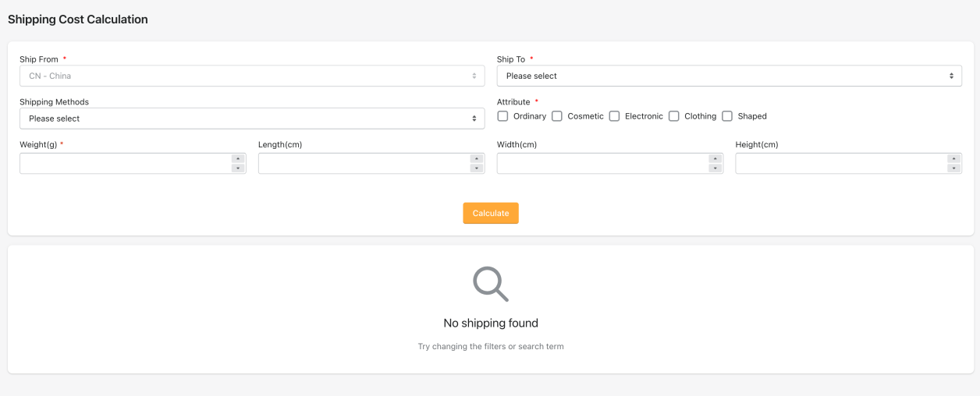Click the 'Shipping Cost Calculation' page heading

[78, 19]
